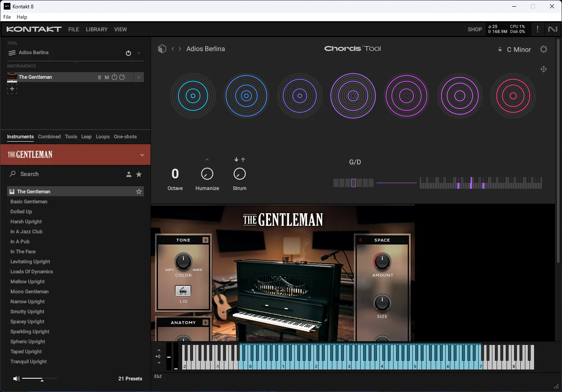The width and height of the screenshot is (562, 392).
Task: Click The Gentleman instrument thumbnail in the rack
Action: tap(12, 77)
